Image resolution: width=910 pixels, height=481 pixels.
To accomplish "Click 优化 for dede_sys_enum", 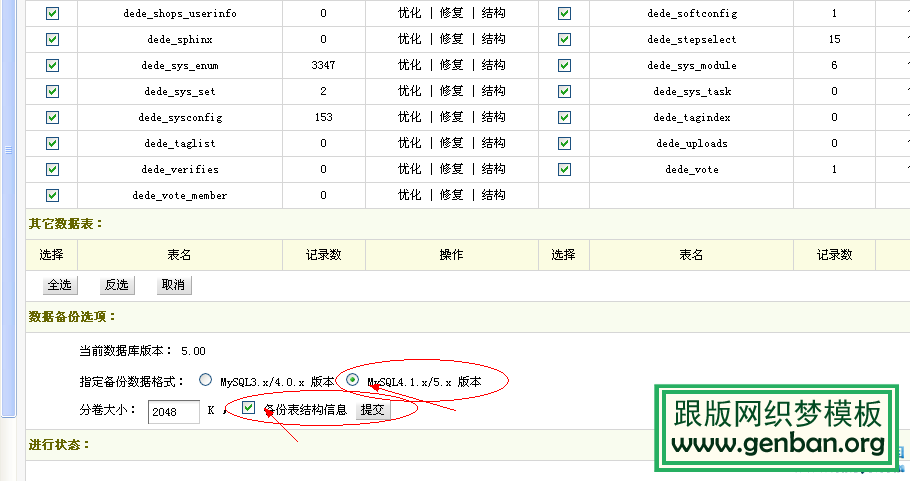I will point(410,65).
